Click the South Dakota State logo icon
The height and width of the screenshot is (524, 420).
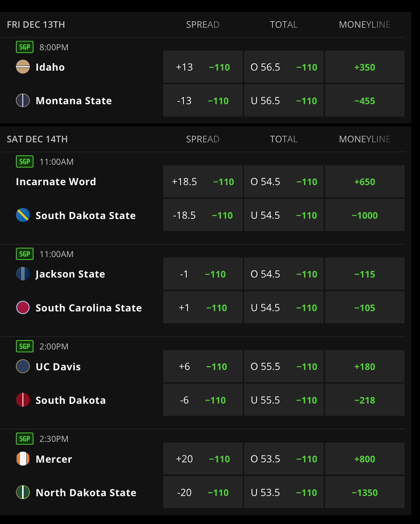coord(23,215)
